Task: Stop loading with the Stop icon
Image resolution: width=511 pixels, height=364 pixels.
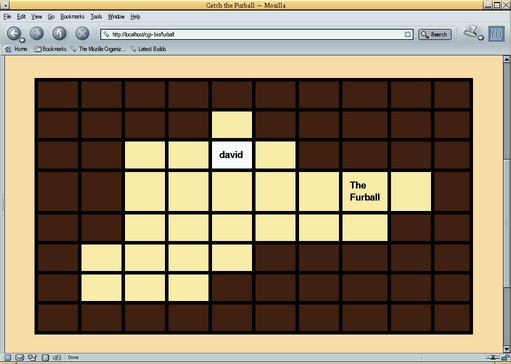Action: click(x=82, y=33)
